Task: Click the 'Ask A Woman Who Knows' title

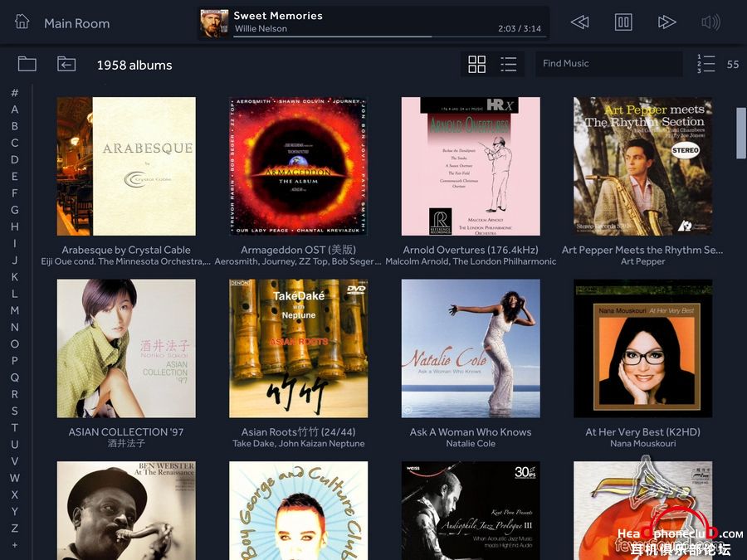Action: point(471,432)
